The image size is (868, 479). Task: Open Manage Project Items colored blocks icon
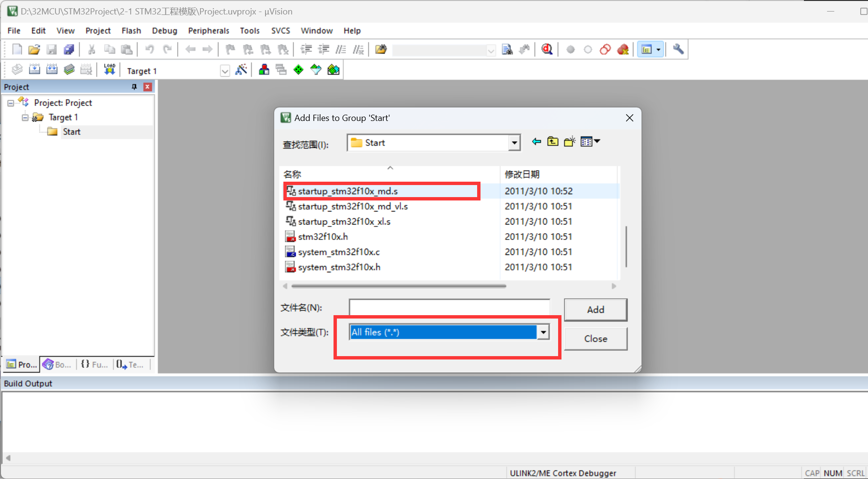coord(264,69)
